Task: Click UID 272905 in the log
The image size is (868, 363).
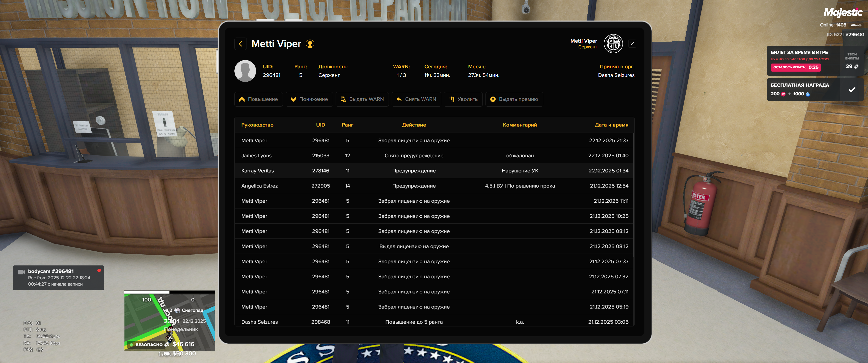Action: pyautogui.click(x=320, y=186)
